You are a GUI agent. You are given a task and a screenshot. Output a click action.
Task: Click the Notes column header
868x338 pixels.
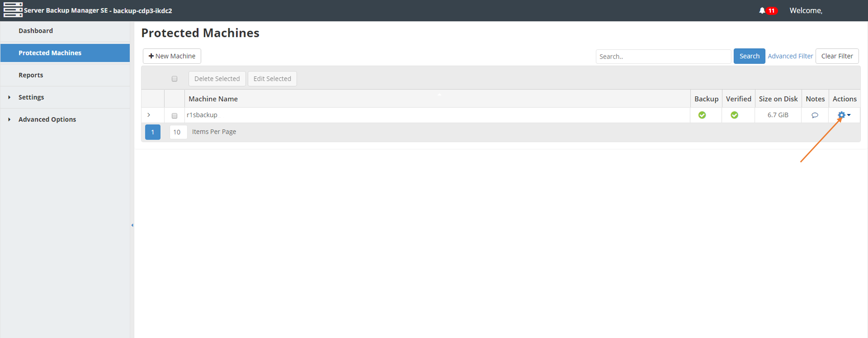(815, 99)
